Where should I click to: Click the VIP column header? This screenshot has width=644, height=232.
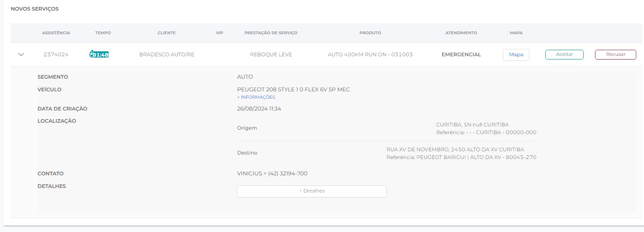219,33
